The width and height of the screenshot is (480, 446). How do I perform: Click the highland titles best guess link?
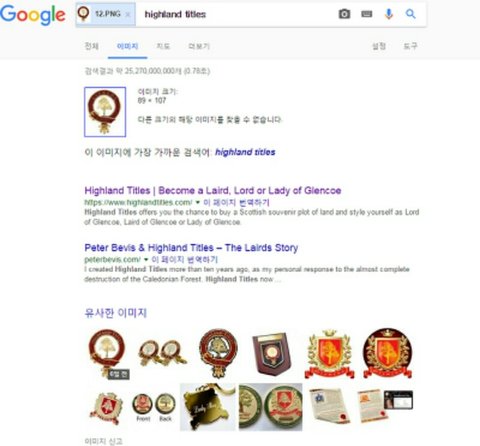pyautogui.click(x=245, y=152)
